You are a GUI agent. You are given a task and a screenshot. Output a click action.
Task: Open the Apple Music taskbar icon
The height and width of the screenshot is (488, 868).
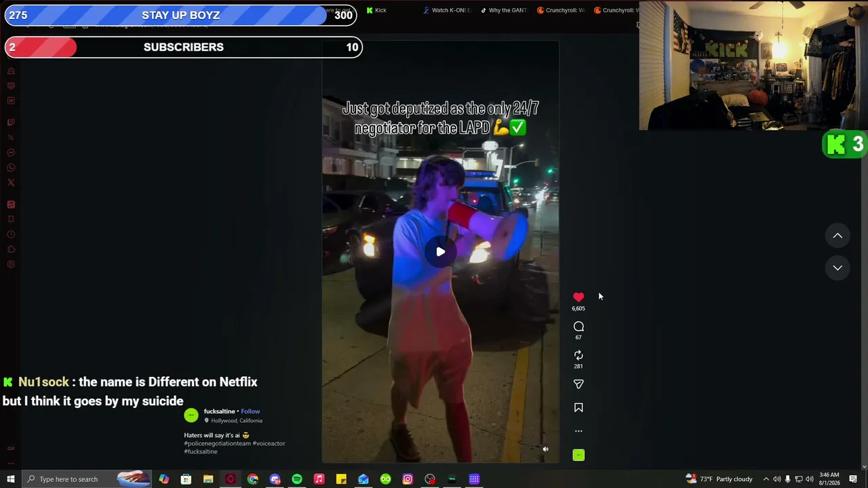(319, 479)
